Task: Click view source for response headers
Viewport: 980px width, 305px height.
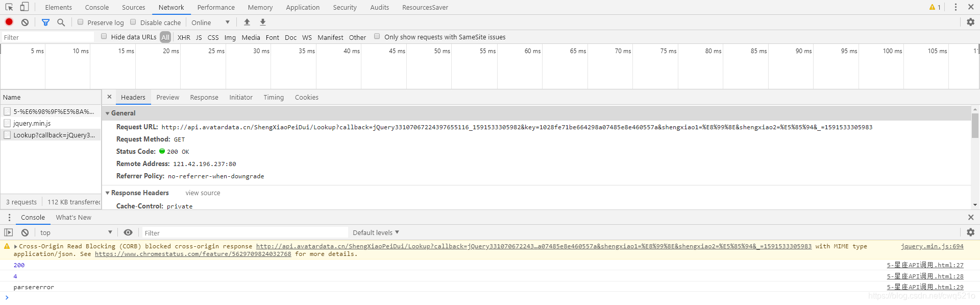Action: coord(203,193)
